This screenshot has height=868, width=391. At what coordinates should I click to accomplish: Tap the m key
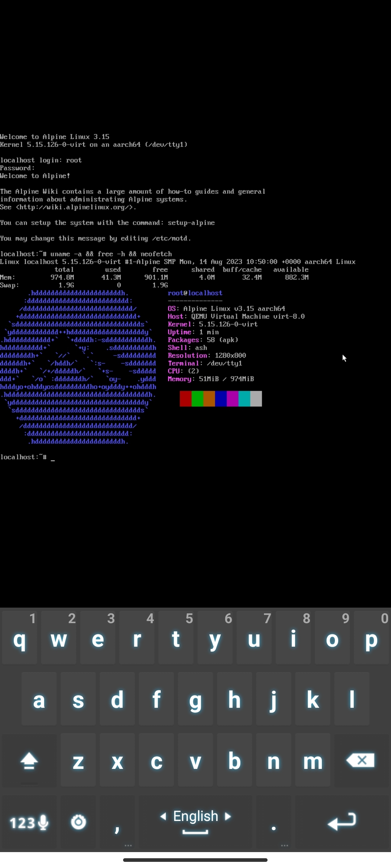tap(313, 760)
